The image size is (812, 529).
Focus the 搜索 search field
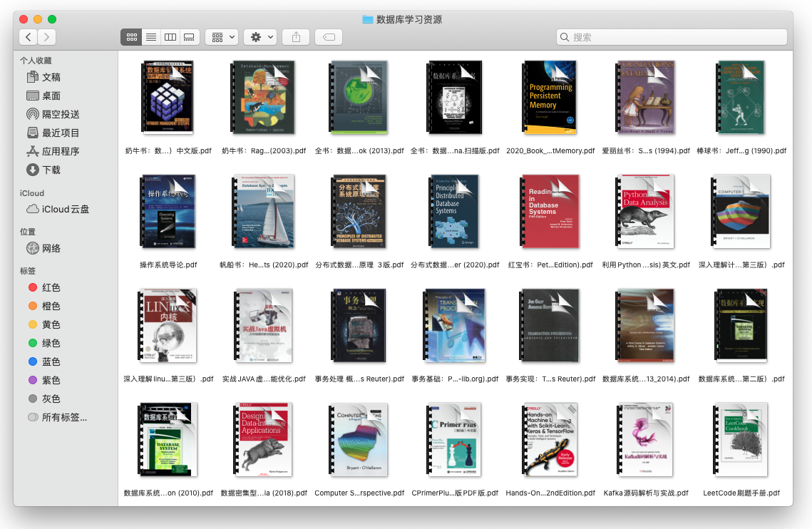point(672,37)
